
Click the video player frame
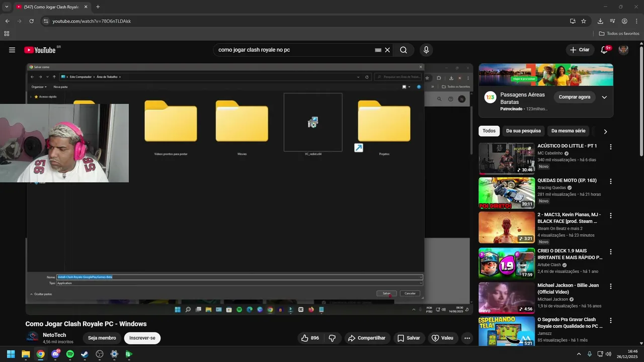249,189
